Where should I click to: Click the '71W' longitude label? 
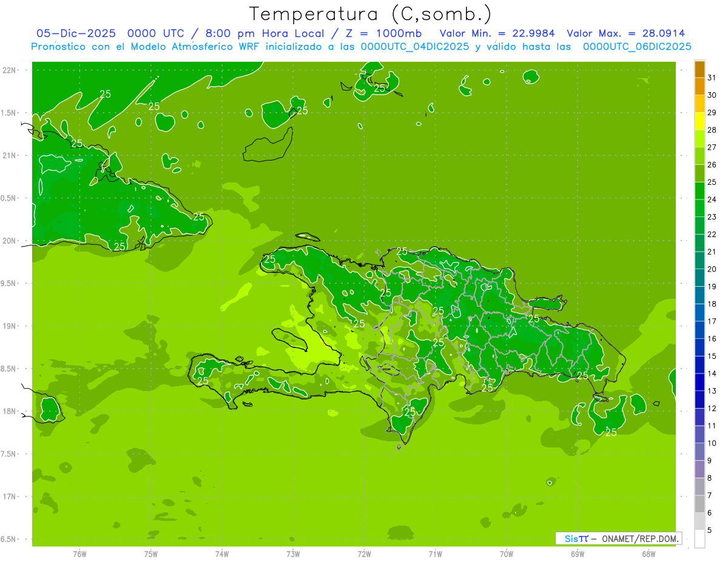pos(435,554)
